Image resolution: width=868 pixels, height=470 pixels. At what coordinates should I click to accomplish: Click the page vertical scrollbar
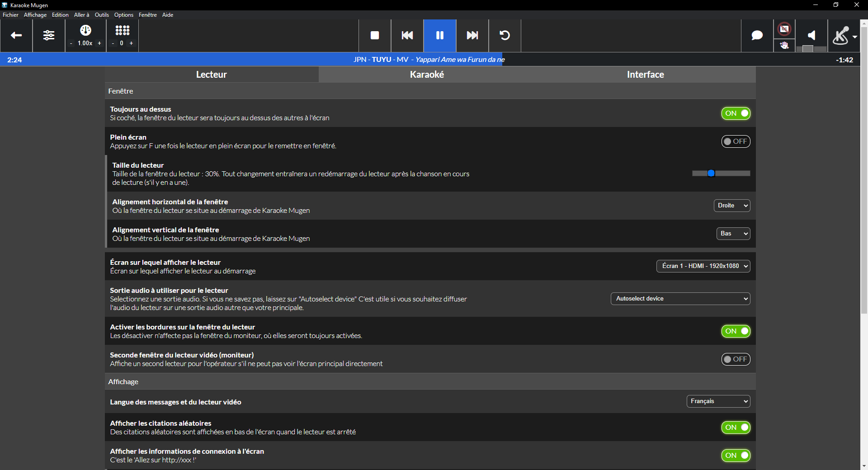point(864,170)
